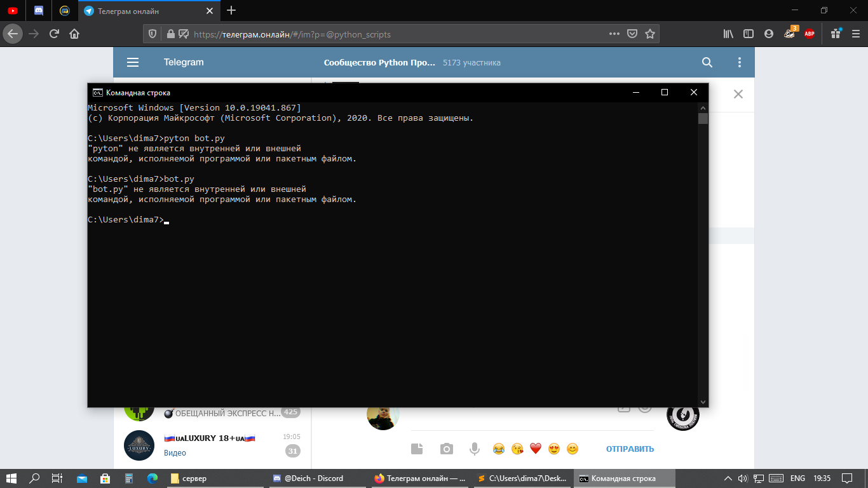The image size is (868, 488).
Task: Open ОБЕЩАННЫЙ ЭКСПРЕСС chat
Action: point(212,412)
